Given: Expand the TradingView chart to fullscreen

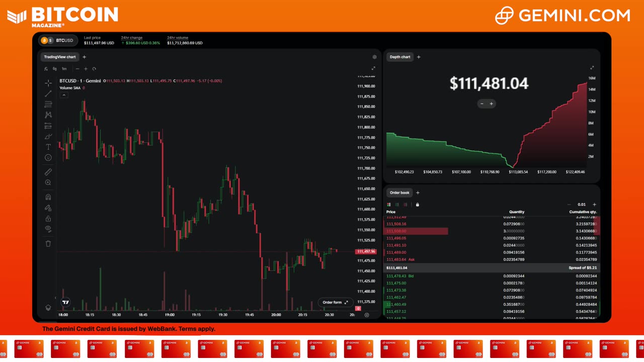Looking at the screenshot, I should pos(373,68).
